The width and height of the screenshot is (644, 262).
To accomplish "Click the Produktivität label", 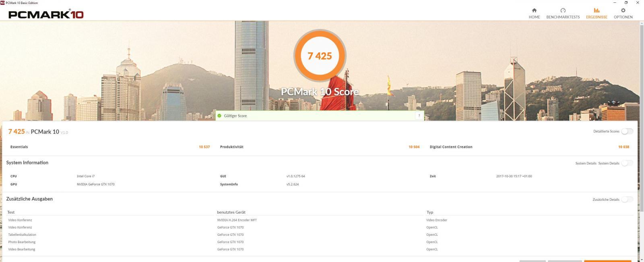I will [x=231, y=147].
